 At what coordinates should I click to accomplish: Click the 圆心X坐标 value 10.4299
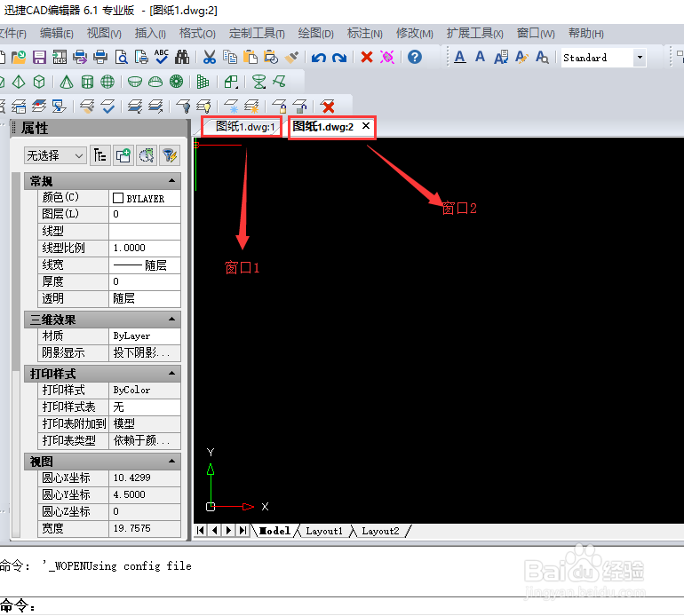145,478
